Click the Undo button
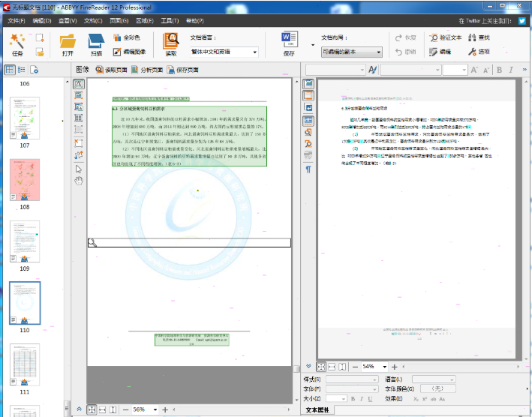532x417 pixels. [405, 52]
